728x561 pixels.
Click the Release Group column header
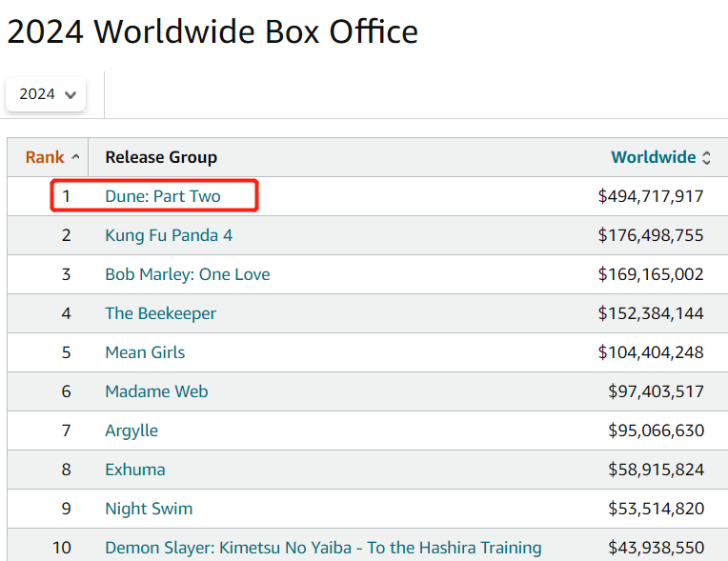click(161, 157)
